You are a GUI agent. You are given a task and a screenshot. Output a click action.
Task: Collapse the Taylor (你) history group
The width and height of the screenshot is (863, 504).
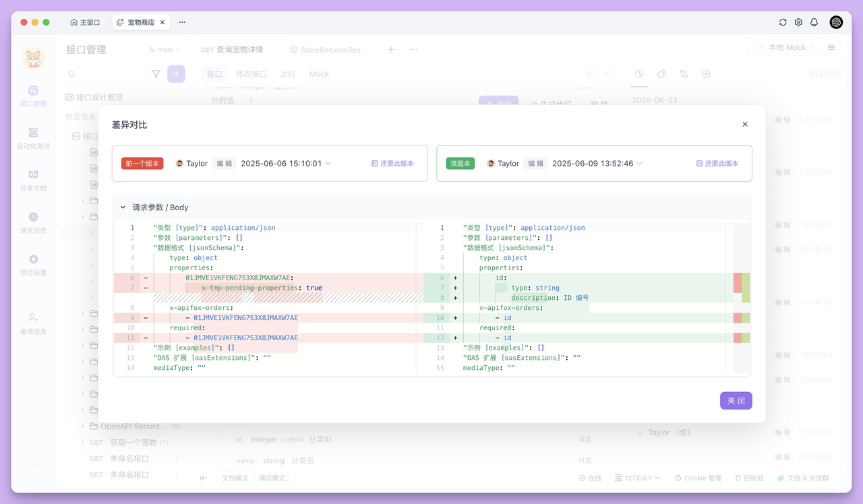click(640, 433)
